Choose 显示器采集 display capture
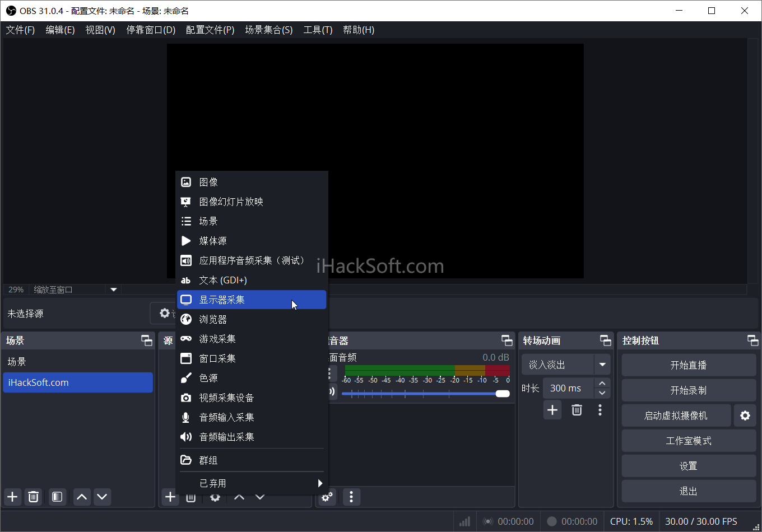762x532 pixels. (x=252, y=300)
